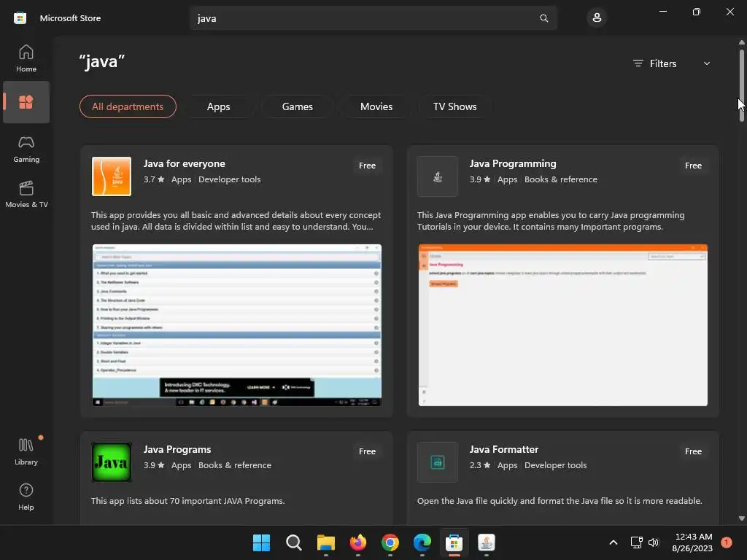The height and width of the screenshot is (560, 747).
Task: Click the Microsoft Store taskbar icon
Action: click(454, 542)
